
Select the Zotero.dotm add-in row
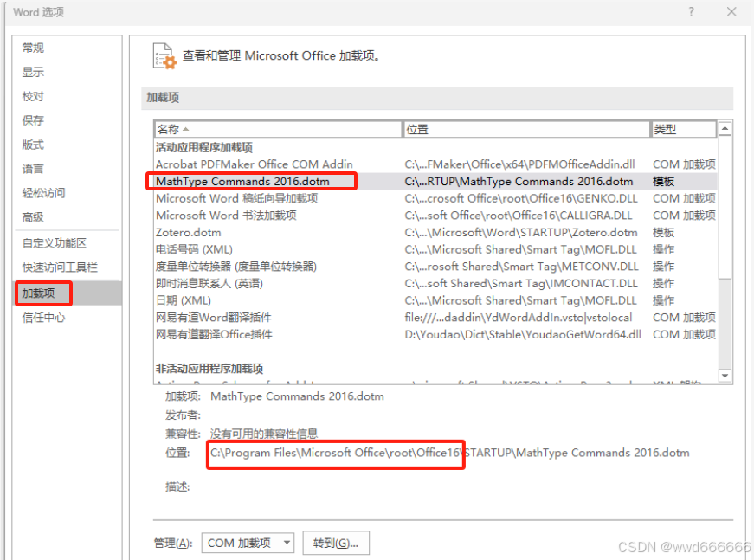[435, 233]
